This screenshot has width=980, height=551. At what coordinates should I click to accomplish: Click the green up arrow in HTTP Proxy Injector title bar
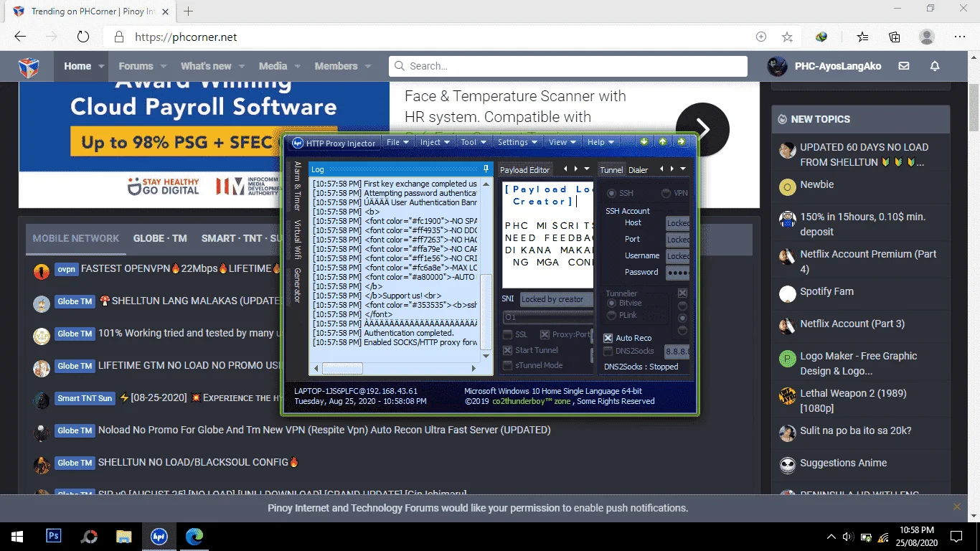point(662,141)
